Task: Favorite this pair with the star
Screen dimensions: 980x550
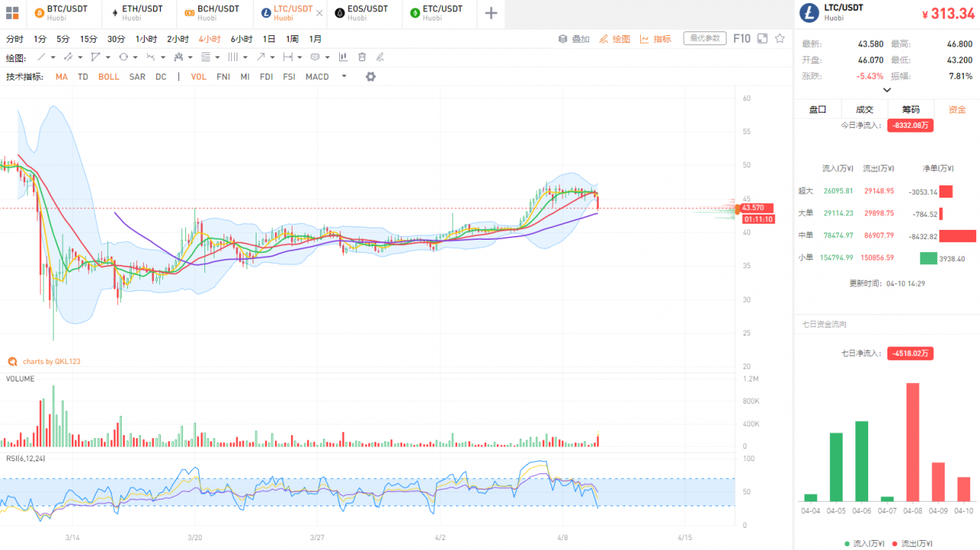Action: point(780,38)
